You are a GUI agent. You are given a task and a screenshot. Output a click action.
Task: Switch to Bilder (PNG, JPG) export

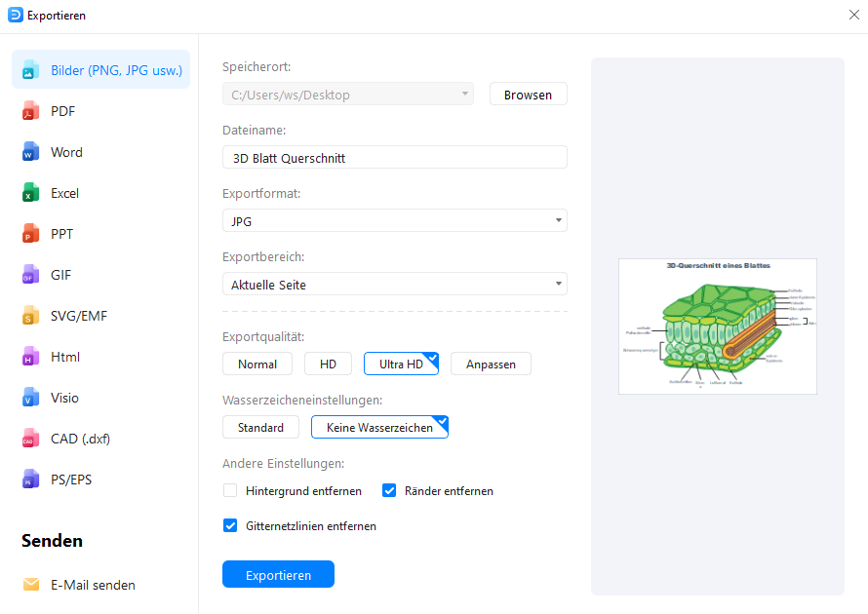tap(100, 70)
